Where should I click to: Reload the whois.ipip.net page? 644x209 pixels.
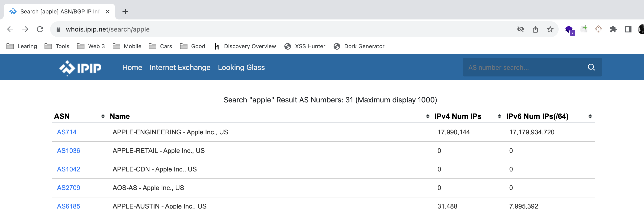40,29
